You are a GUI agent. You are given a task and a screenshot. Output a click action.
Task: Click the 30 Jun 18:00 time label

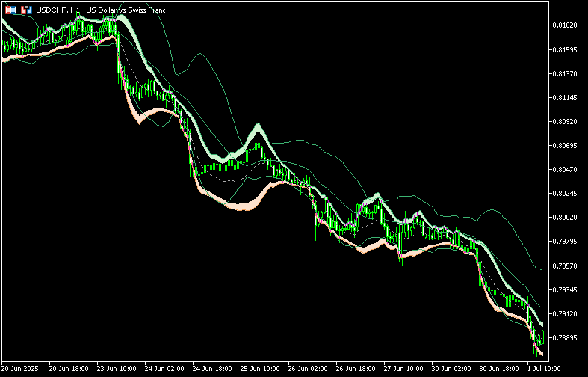499,368
